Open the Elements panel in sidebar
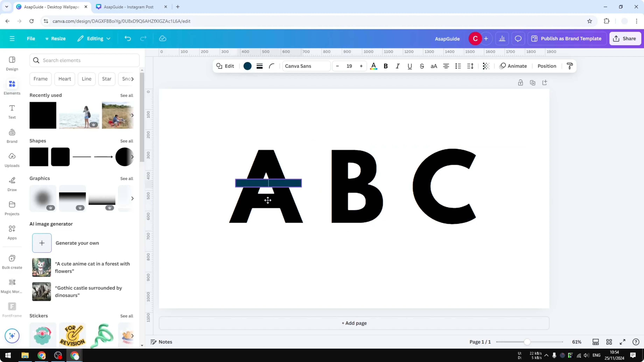 (x=12, y=87)
